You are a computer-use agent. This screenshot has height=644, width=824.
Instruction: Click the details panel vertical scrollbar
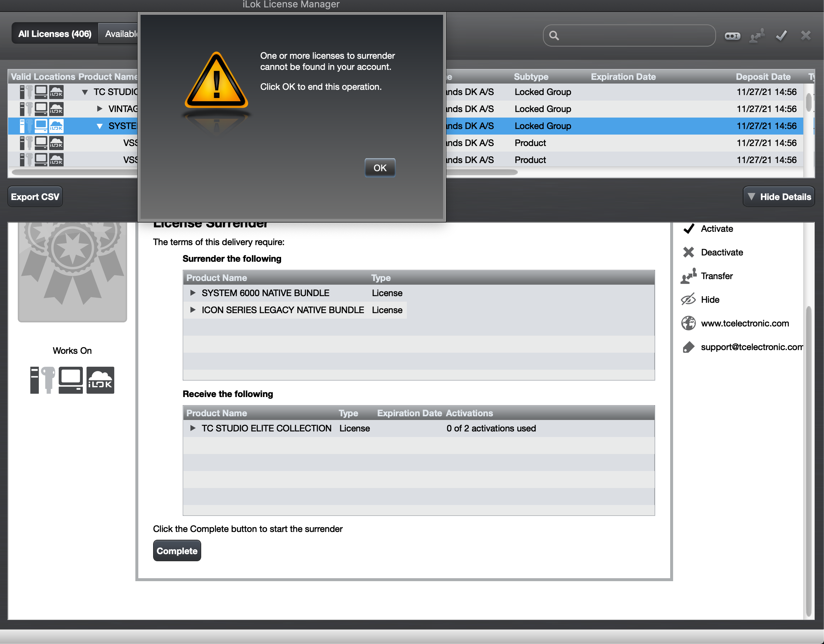coord(808,461)
